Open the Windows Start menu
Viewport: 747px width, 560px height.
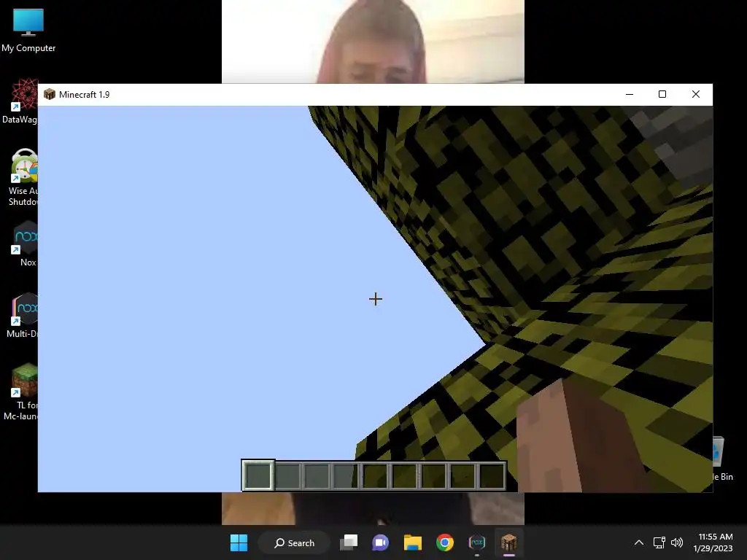coord(239,542)
